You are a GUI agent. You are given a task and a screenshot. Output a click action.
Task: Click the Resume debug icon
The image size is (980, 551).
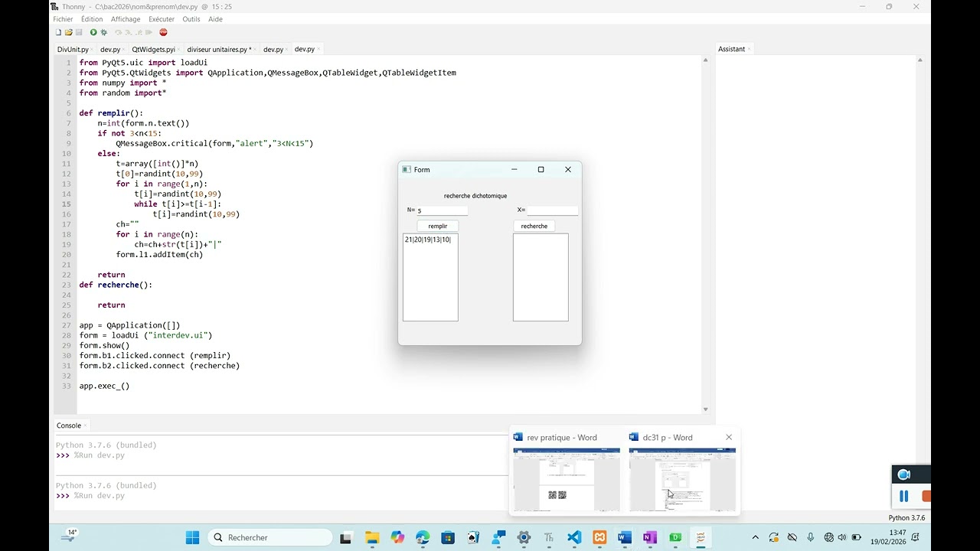tap(149, 32)
